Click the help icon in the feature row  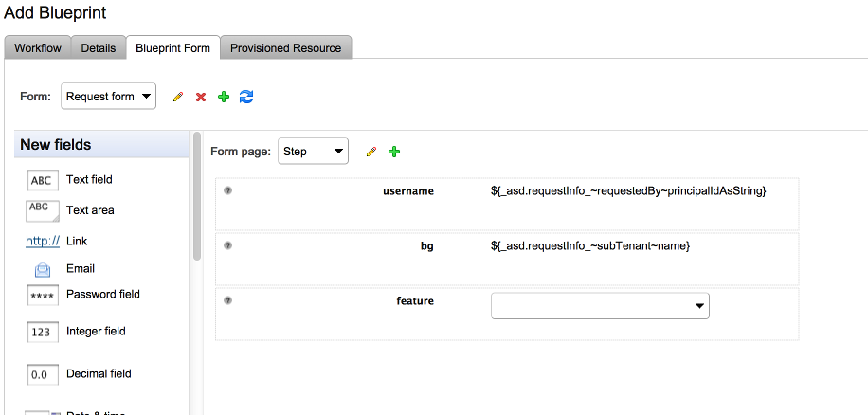point(227,300)
